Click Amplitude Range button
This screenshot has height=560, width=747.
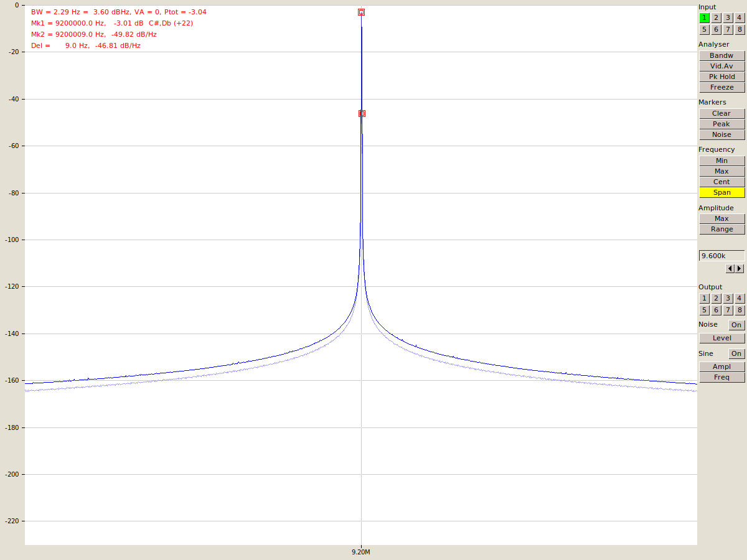click(721, 229)
